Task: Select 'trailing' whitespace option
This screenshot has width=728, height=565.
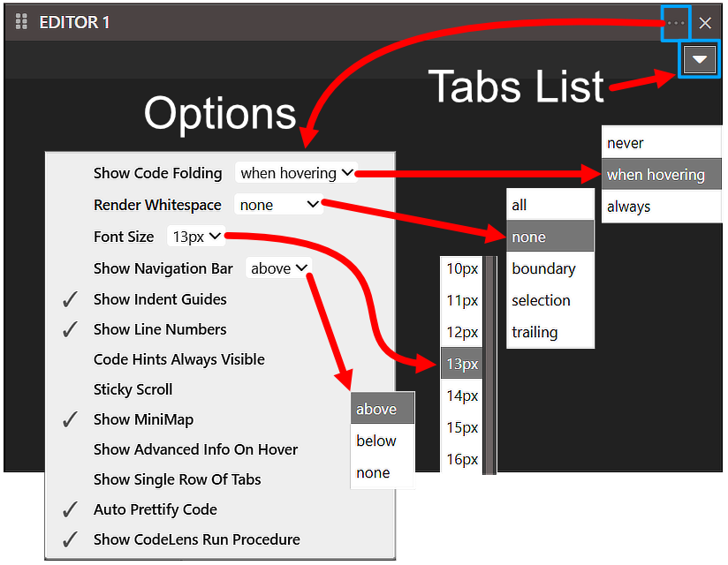Action: click(534, 332)
